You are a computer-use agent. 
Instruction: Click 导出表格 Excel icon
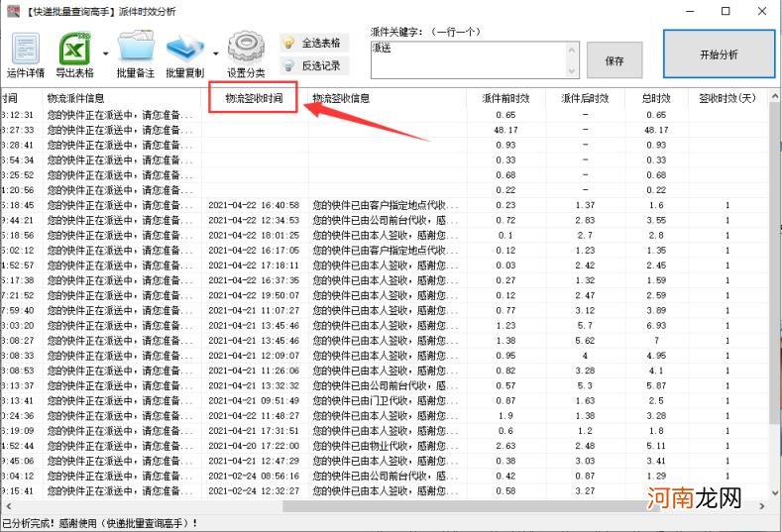point(74,54)
